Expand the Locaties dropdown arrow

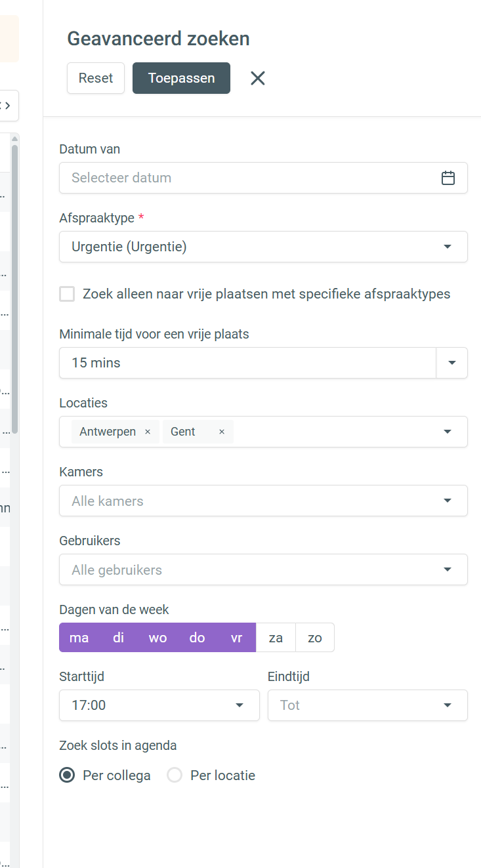point(448,432)
